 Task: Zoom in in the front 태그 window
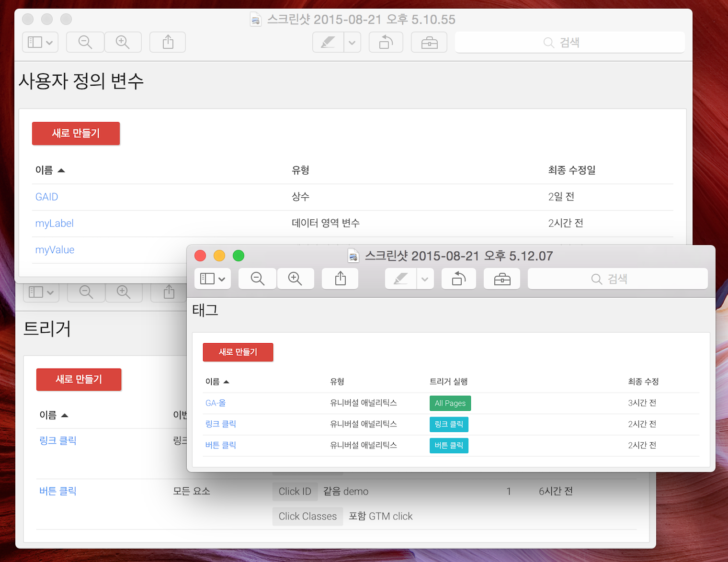[x=295, y=279]
